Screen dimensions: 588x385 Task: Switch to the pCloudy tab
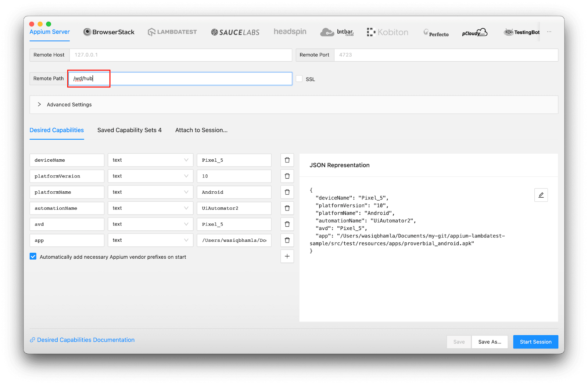pyautogui.click(x=474, y=32)
